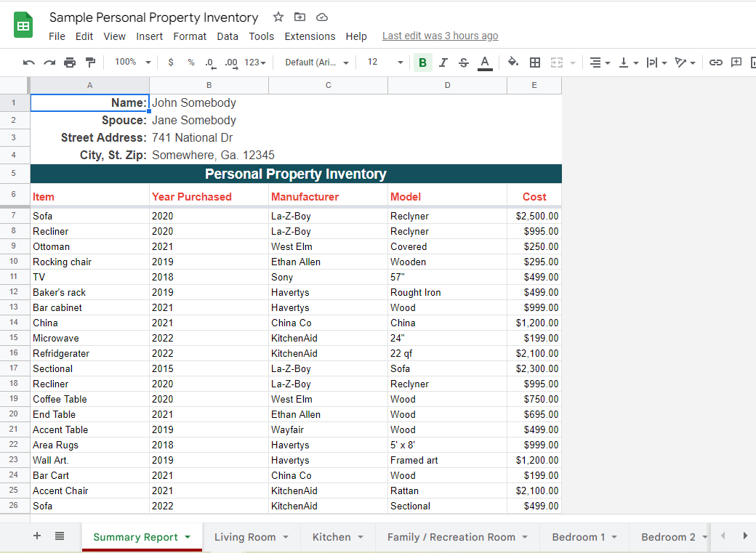Expand the font family dropdown

316,62
